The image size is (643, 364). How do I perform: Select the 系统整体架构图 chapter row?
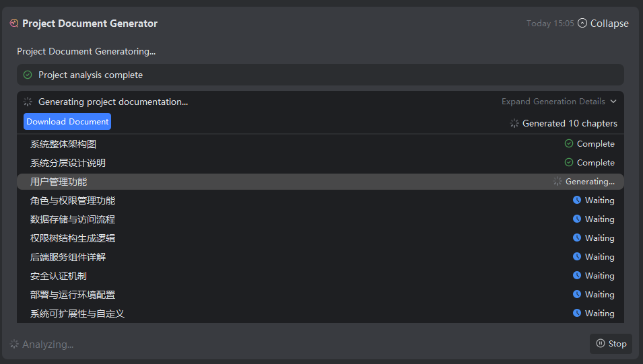point(67,144)
